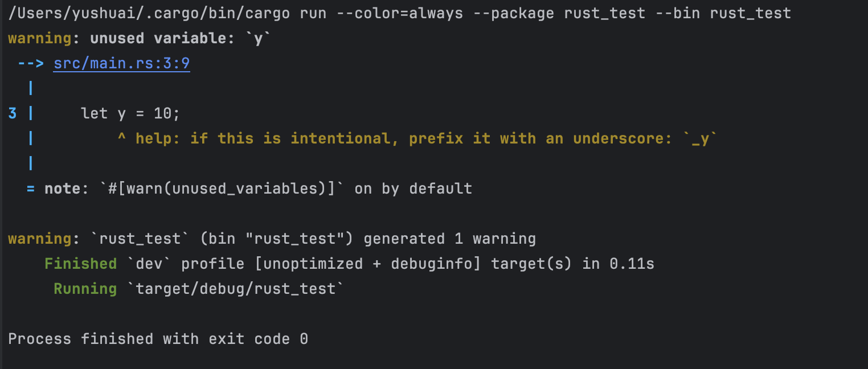
Task: Click the `_y` underscore suggestion text
Action: [x=700, y=139]
